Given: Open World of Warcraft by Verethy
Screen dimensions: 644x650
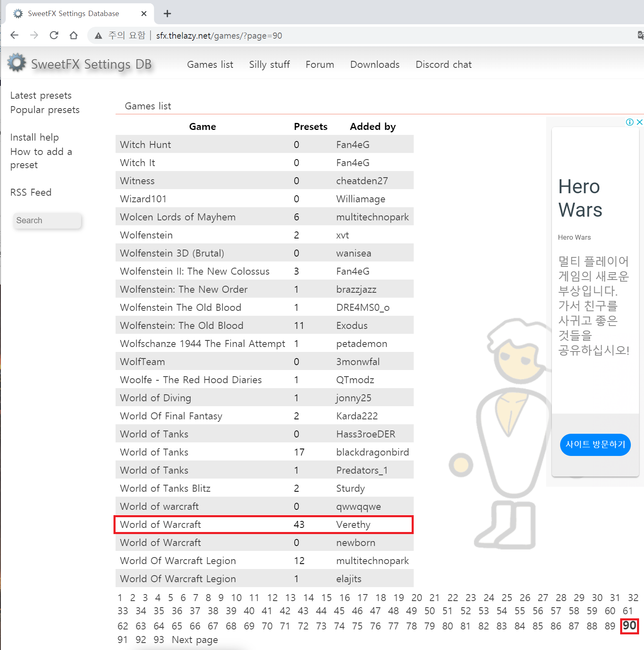Looking at the screenshot, I should 160,525.
